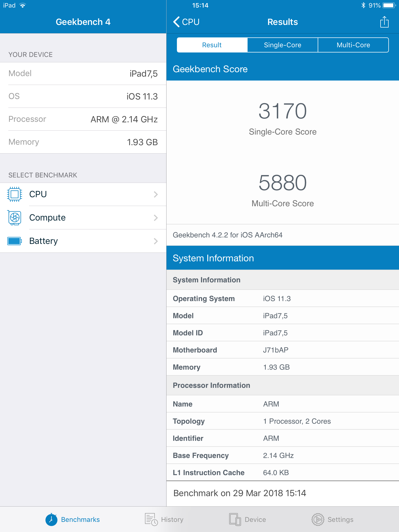Screen dimensions: 399x532
Task: Switch to the Result segment
Action: (212, 45)
